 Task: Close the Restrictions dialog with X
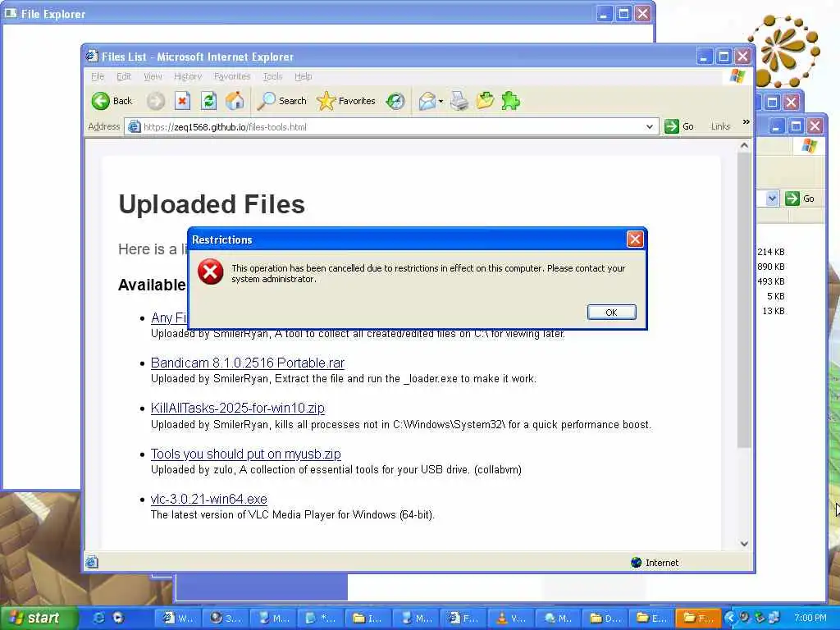635,239
